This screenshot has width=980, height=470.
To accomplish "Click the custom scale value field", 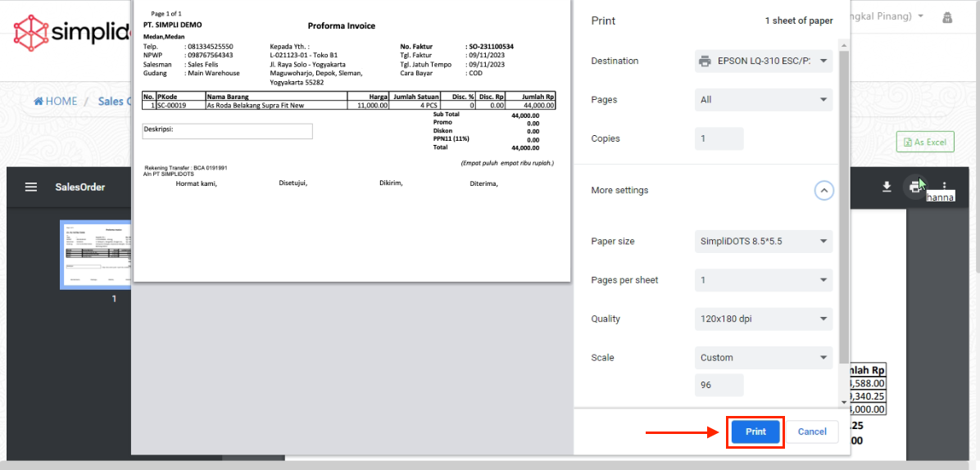I will click(x=719, y=385).
